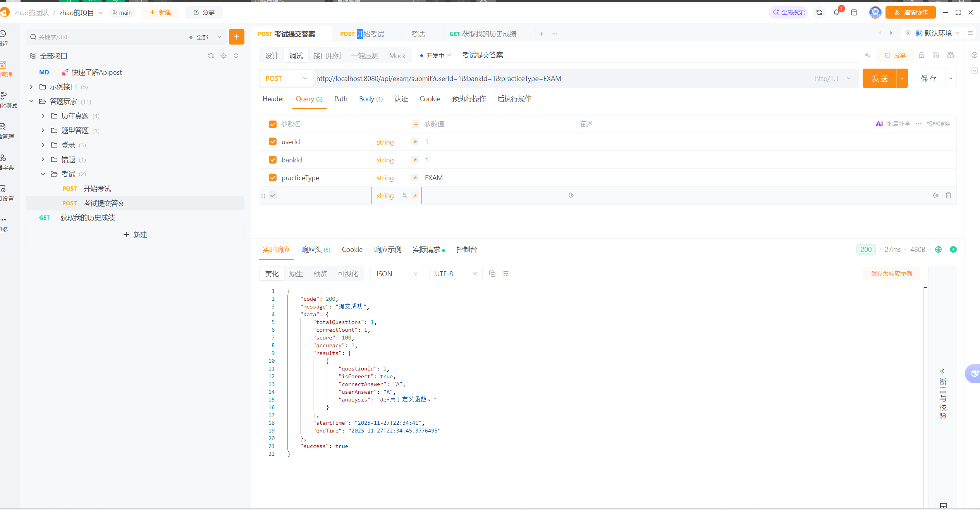Select 开始考试 API in the tree
The height and width of the screenshot is (510, 980).
(97, 189)
